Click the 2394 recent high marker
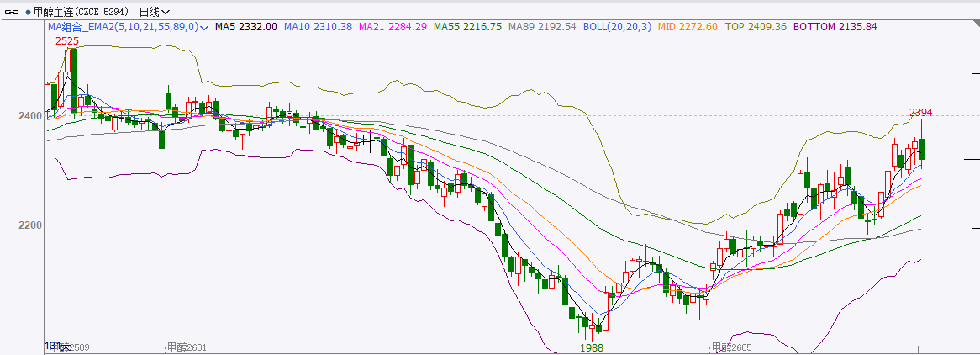This screenshot has height=355, width=980. coord(921,113)
